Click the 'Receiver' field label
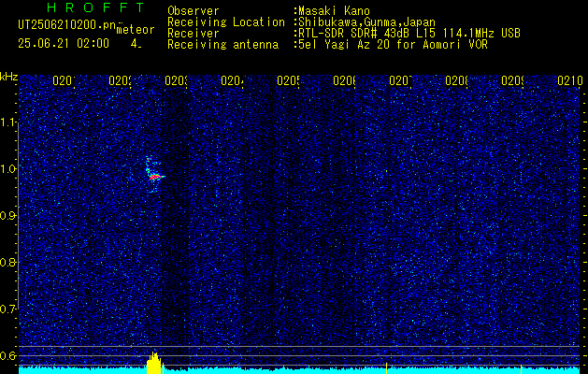This screenshot has width=588, height=374. coord(194,34)
